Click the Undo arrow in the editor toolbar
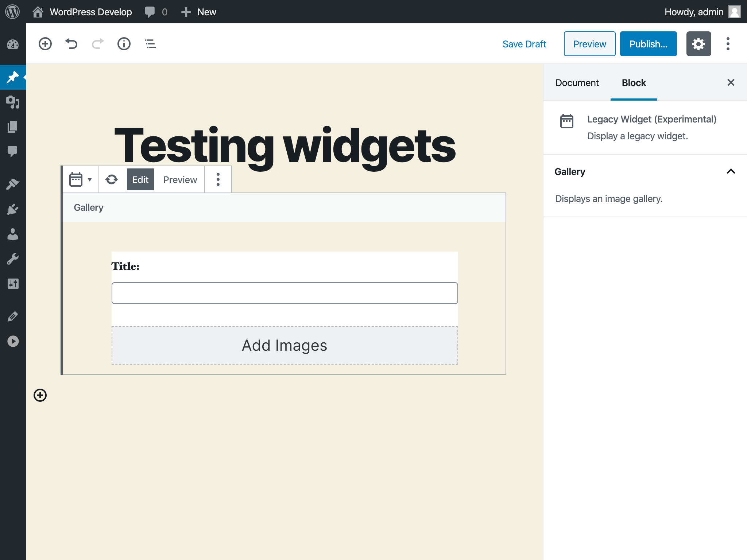 (71, 44)
